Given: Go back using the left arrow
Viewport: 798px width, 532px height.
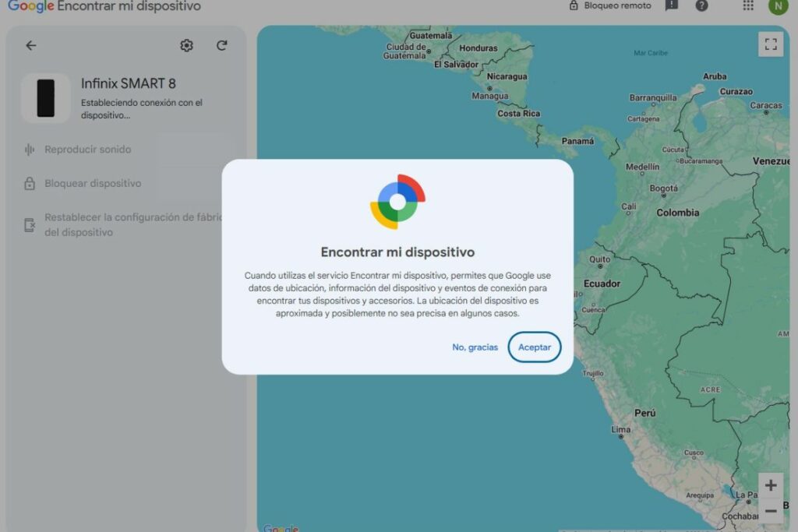Looking at the screenshot, I should (31, 45).
